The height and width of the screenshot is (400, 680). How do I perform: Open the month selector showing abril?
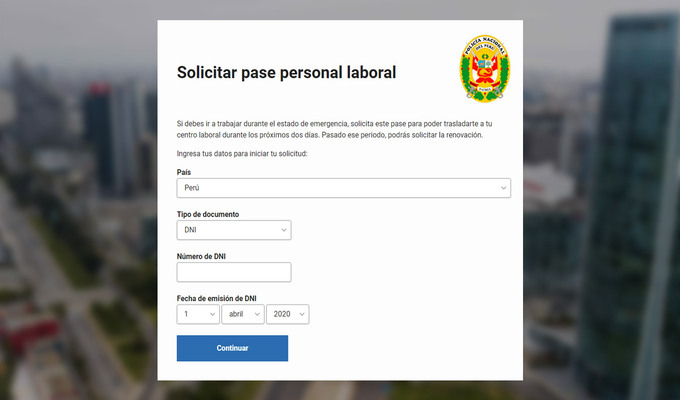pos(243,314)
